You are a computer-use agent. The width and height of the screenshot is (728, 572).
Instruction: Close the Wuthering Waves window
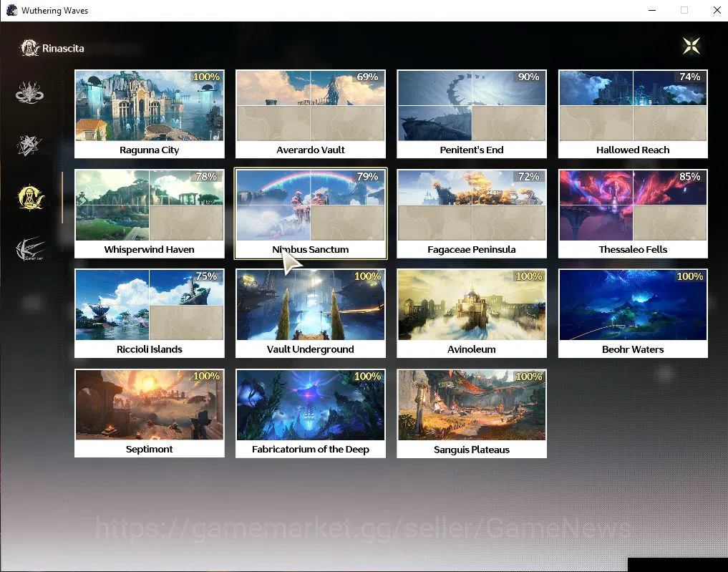pyautogui.click(x=717, y=10)
